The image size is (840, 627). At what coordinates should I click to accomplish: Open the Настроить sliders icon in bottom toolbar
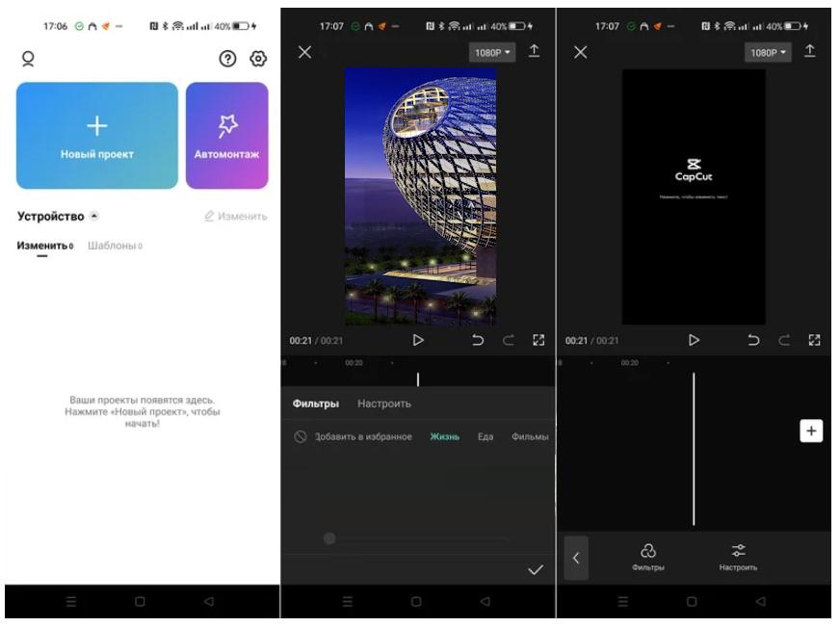point(738,558)
